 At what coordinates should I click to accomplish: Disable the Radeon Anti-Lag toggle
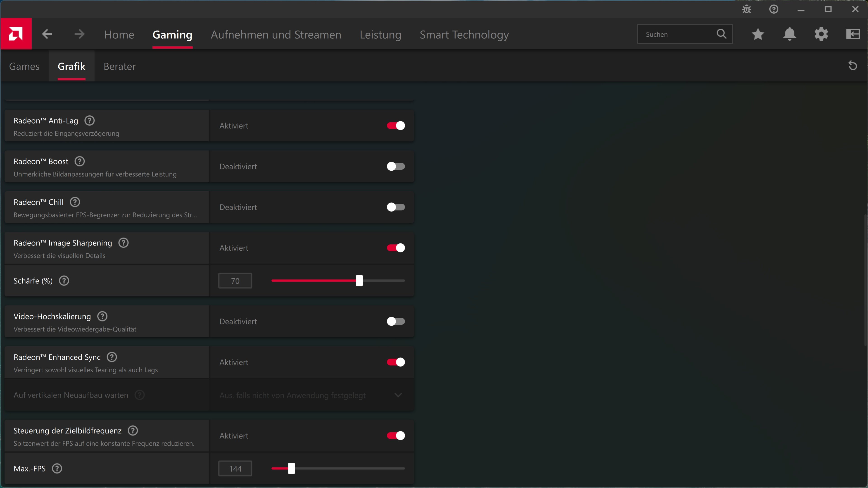pyautogui.click(x=396, y=126)
